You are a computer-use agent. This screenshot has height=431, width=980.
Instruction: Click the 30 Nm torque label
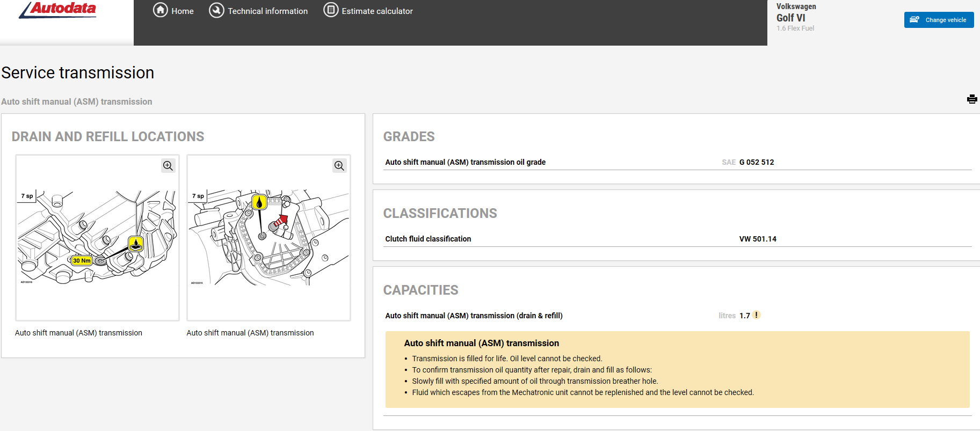[x=82, y=261]
